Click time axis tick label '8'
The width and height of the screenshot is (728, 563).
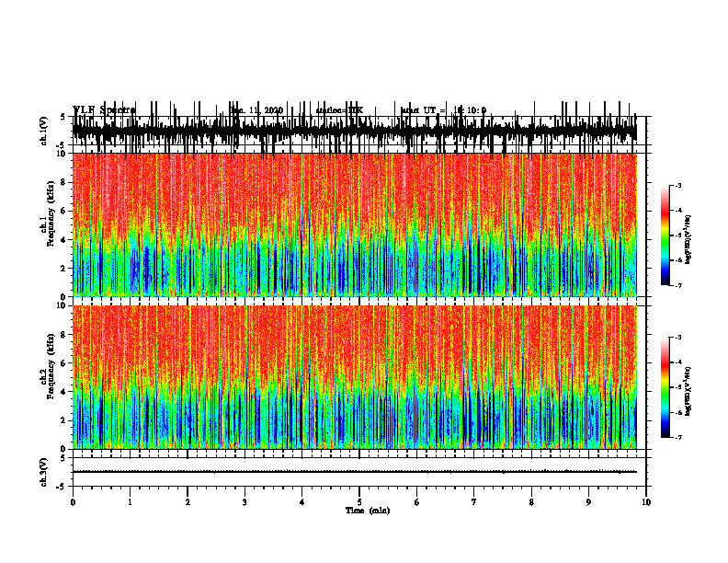531,502
